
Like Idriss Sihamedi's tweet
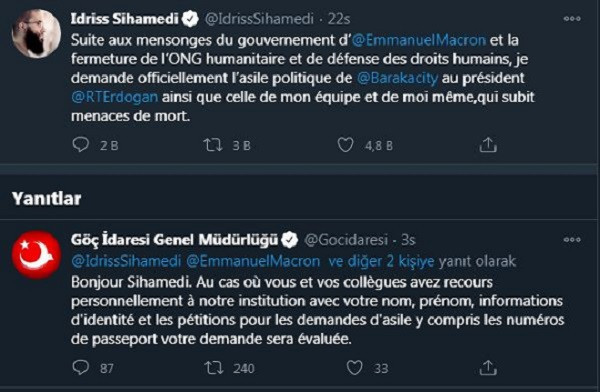tap(345, 145)
